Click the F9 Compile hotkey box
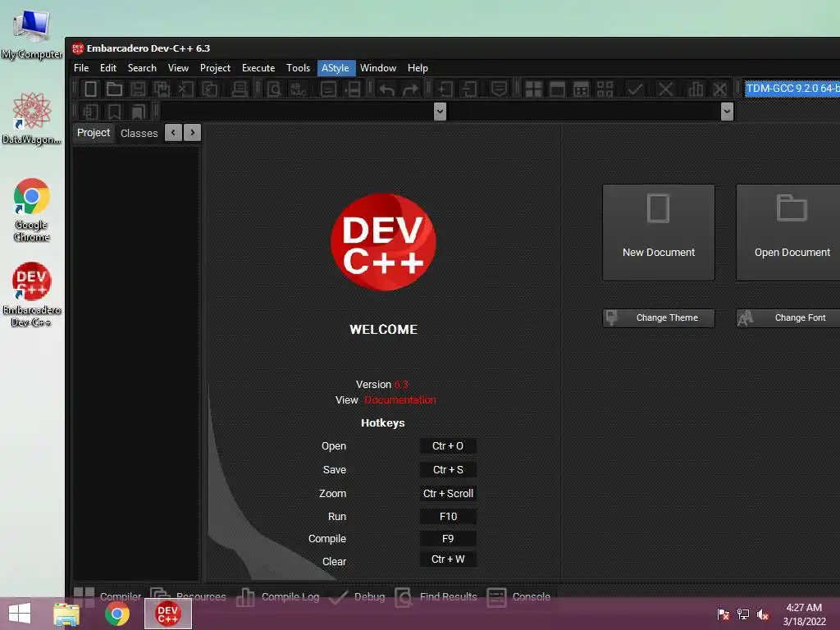Viewport: 840px width, 630px height. click(448, 538)
